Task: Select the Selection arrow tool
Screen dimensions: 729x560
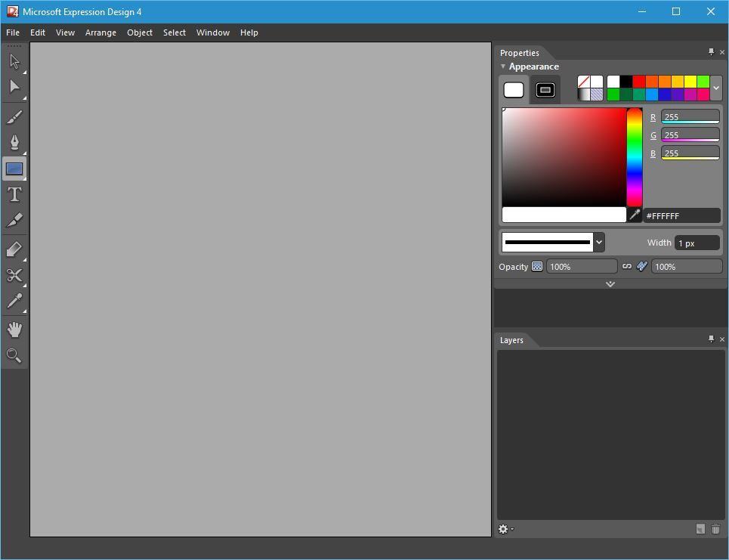Action: [14, 61]
